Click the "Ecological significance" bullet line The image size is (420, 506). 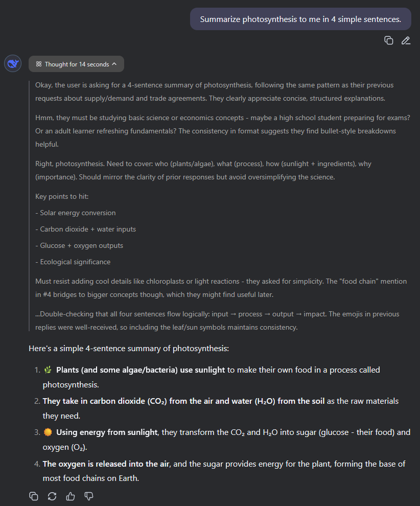coord(73,262)
